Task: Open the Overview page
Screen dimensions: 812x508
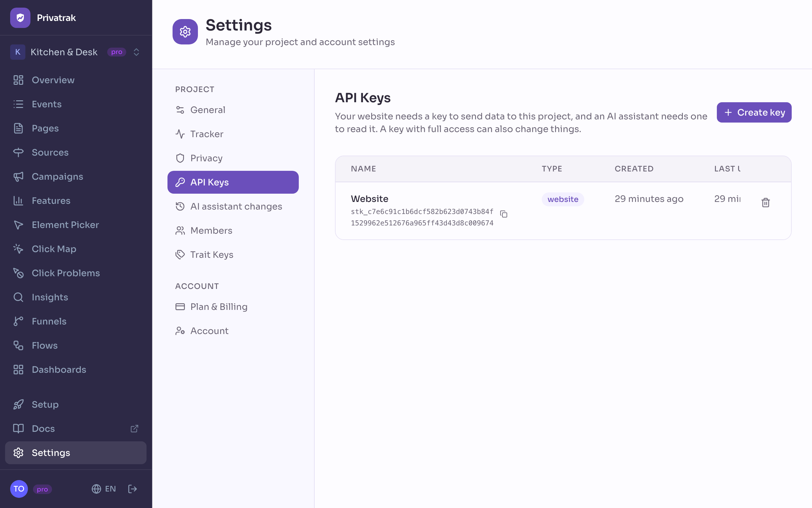Action: [76, 80]
